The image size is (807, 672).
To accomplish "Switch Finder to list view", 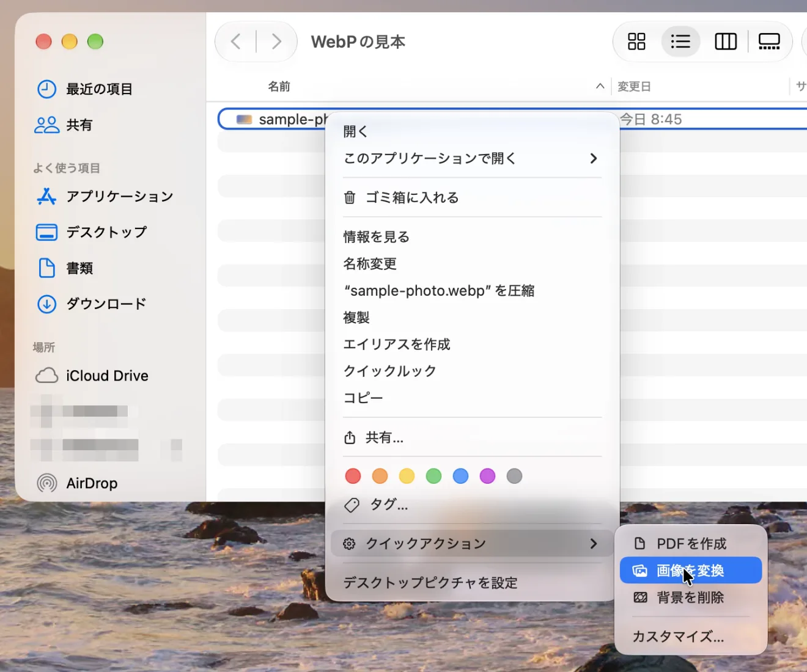I will (x=680, y=42).
